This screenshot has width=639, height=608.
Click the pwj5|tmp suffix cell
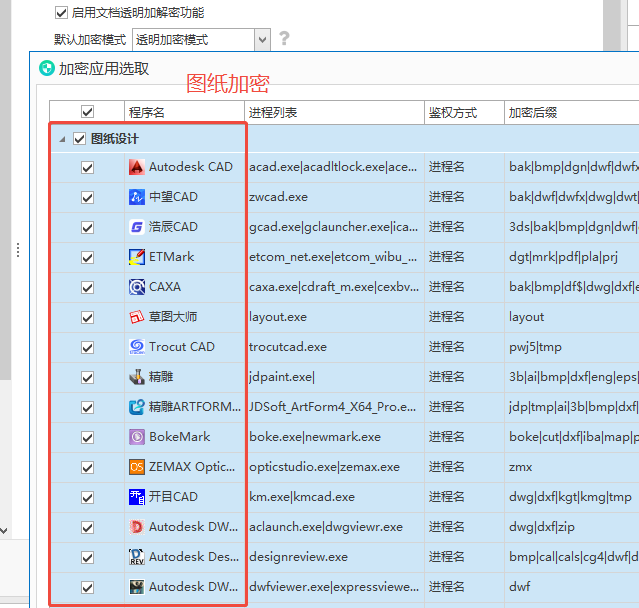point(572,347)
